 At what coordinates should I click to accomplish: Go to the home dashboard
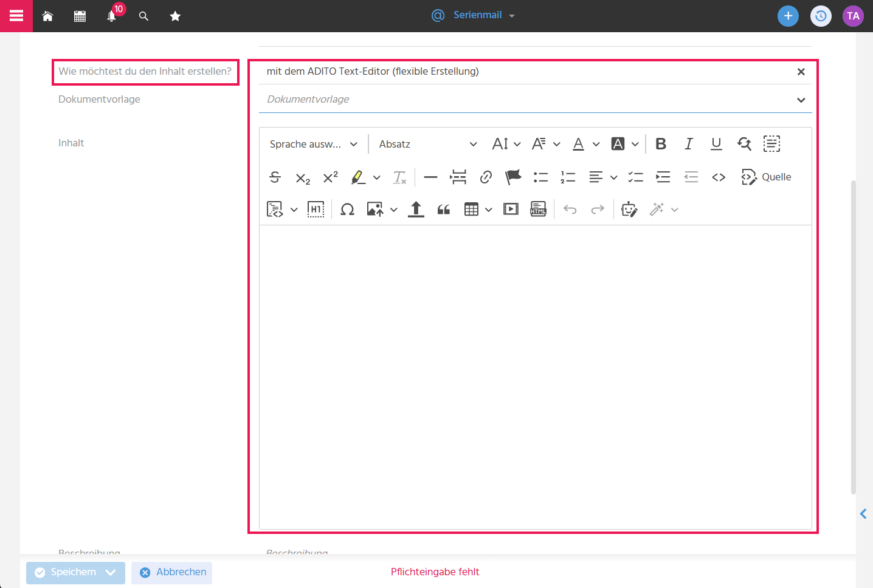point(47,16)
